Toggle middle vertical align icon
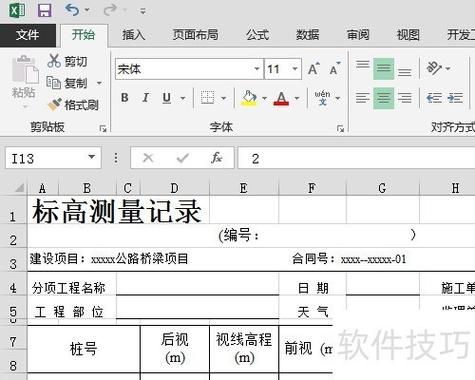Image resolution: width=475 pixels, height=380 pixels. click(x=384, y=69)
